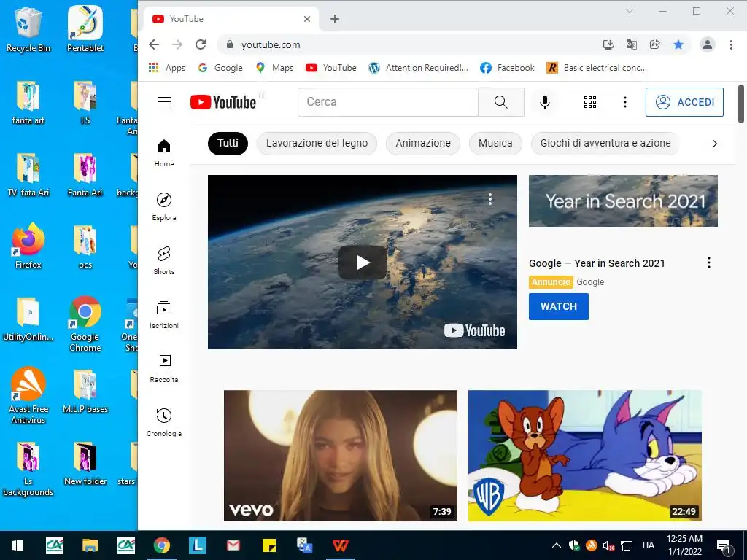Click the translate page icon
Viewport: 747px width, 560px height.
631,44
